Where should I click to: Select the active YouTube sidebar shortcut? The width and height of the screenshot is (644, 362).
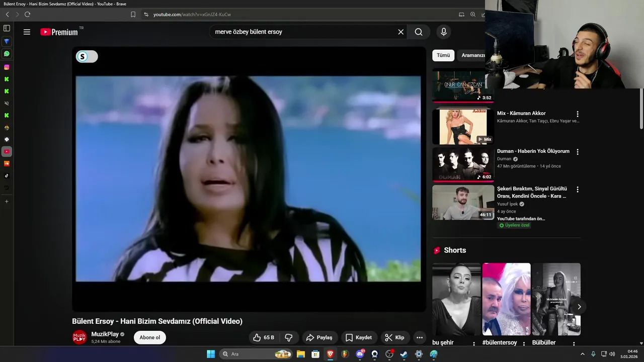[7, 151]
